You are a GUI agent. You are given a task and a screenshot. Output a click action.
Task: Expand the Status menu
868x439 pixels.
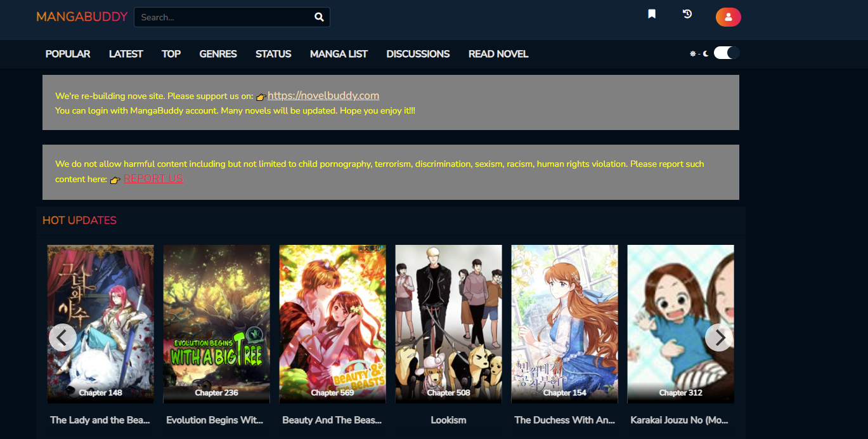[273, 54]
